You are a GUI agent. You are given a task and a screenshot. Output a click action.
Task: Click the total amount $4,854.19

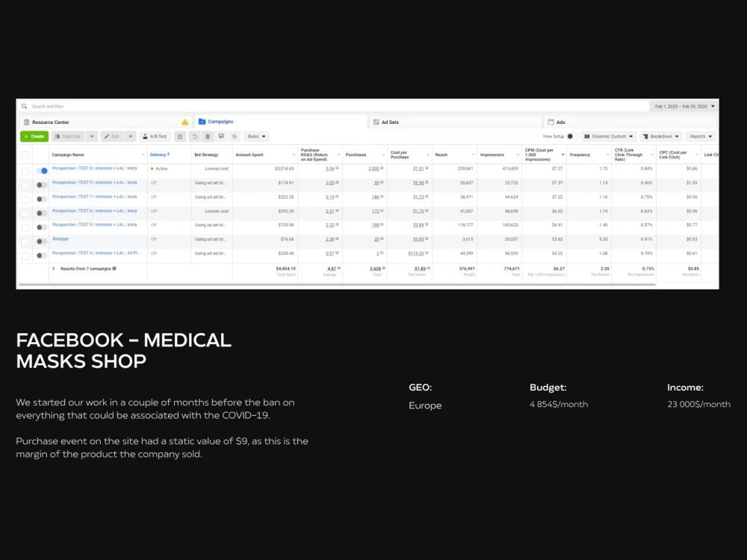[286, 269]
